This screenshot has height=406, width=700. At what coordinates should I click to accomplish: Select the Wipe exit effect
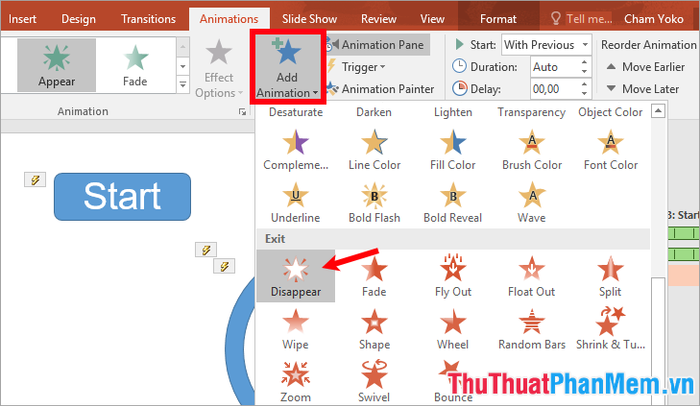296,330
